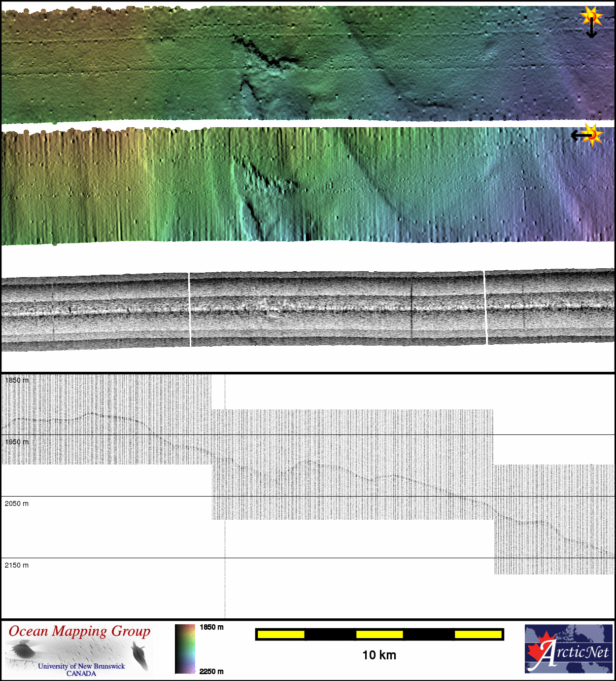Image resolution: width=616 pixels, height=681 pixels.
Task: Click the leftmost yellow scale bar segment
Action: pyautogui.click(x=281, y=634)
